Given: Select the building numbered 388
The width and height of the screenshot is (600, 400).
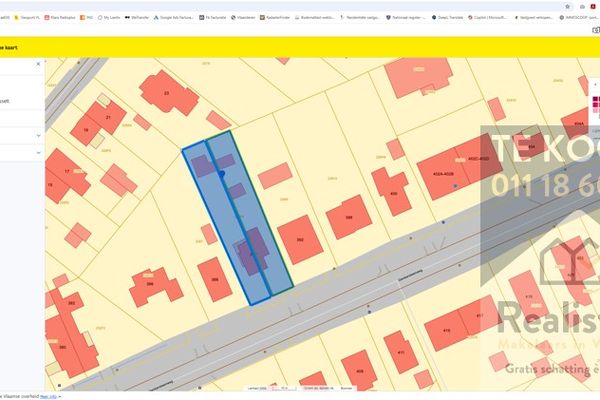Looking at the screenshot, I should point(215,279).
